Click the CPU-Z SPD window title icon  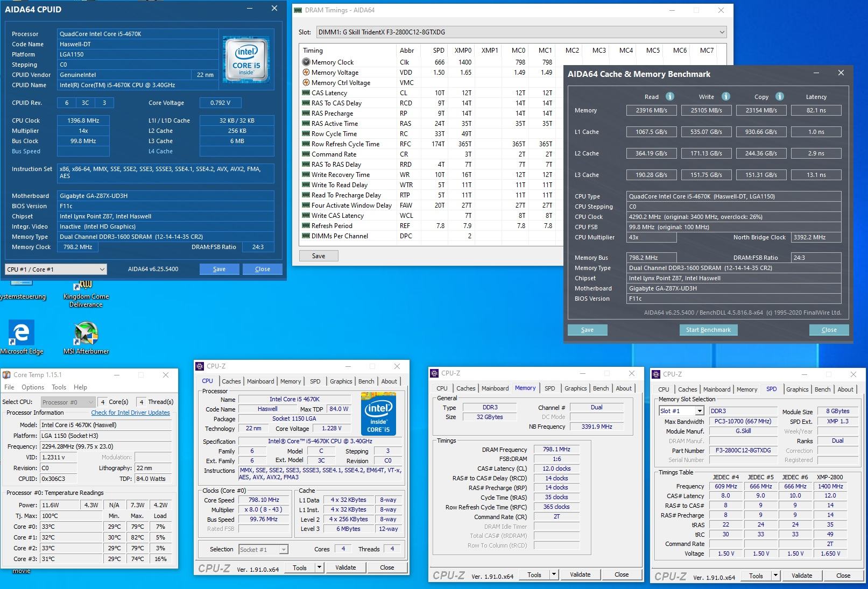656,374
